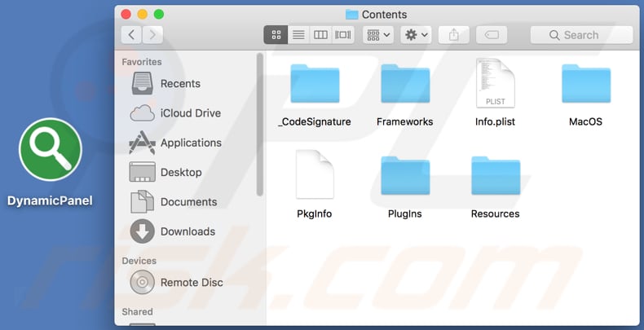The height and width of the screenshot is (330, 644).
Task: Click the _CodeSignature file name
Action: 315,122
